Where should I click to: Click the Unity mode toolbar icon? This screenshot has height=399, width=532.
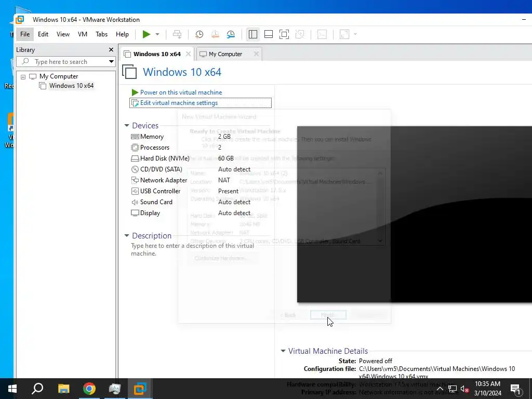click(x=300, y=34)
